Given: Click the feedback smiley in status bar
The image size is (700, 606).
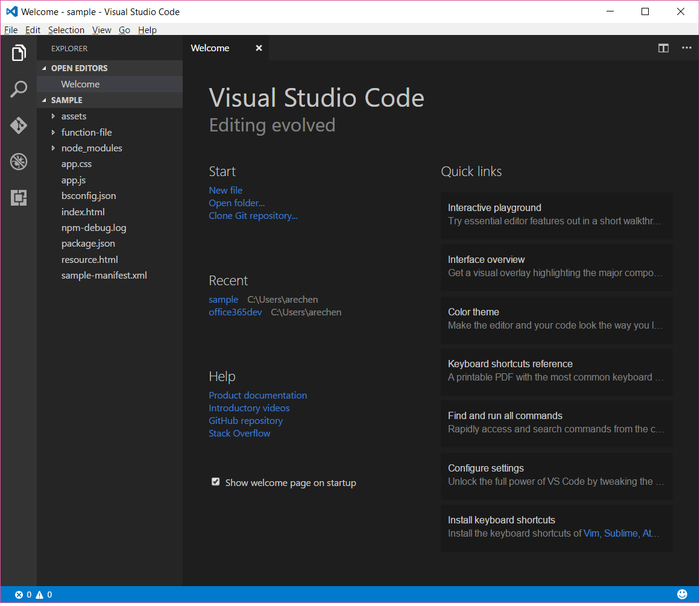Looking at the screenshot, I should point(682,595).
